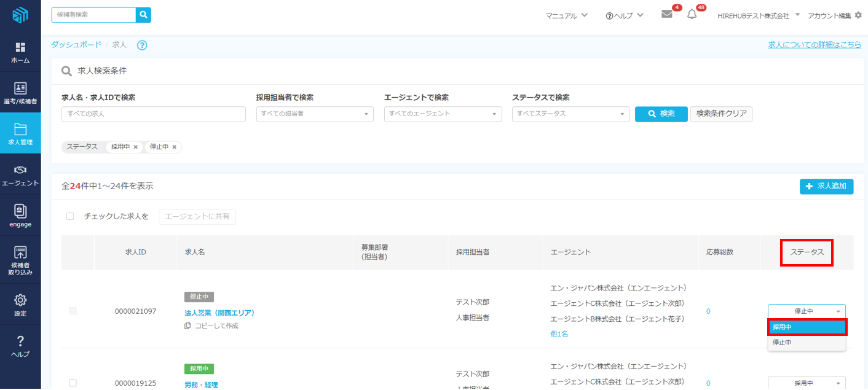The image size is (868, 390).
Task: Open the ステータスで検索 dropdown
Action: point(570,114)
